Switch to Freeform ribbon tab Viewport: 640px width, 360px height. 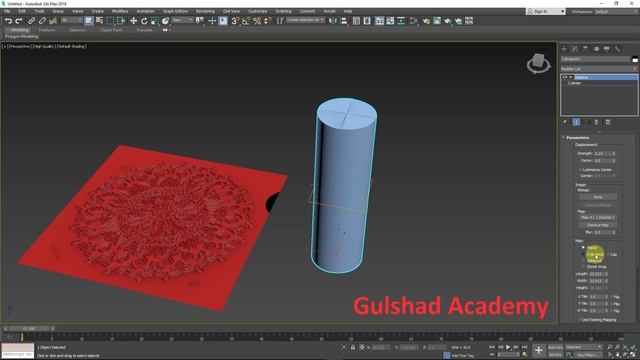click(x=47, y=30)
